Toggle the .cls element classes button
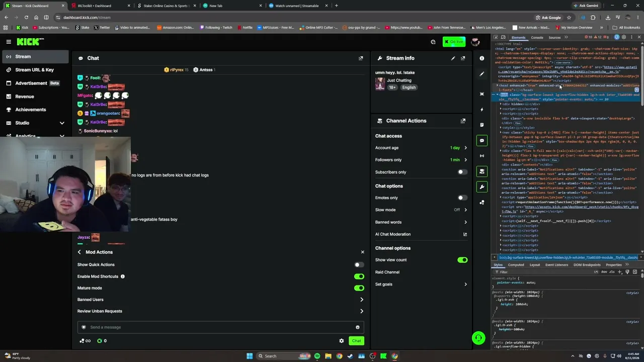This screenshot has width=644, height=362. pyautogui.click(x=612, y=272)
